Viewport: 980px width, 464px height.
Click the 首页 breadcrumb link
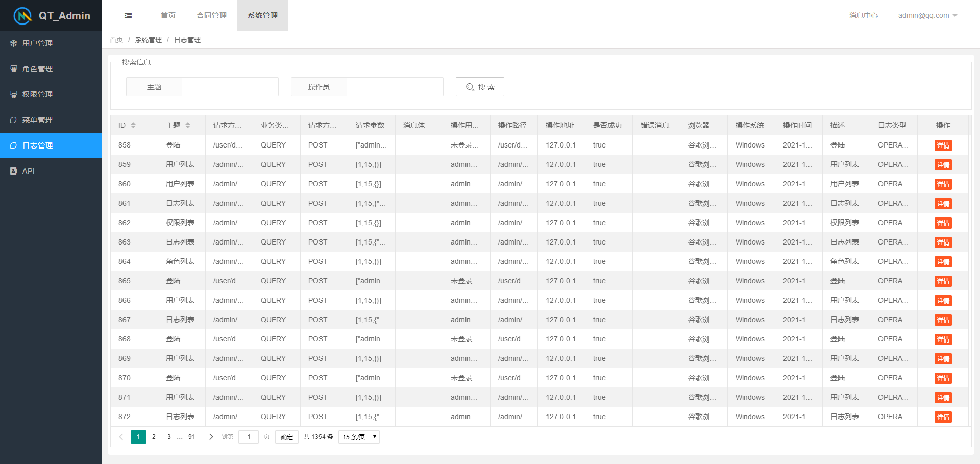click(116, 40)
